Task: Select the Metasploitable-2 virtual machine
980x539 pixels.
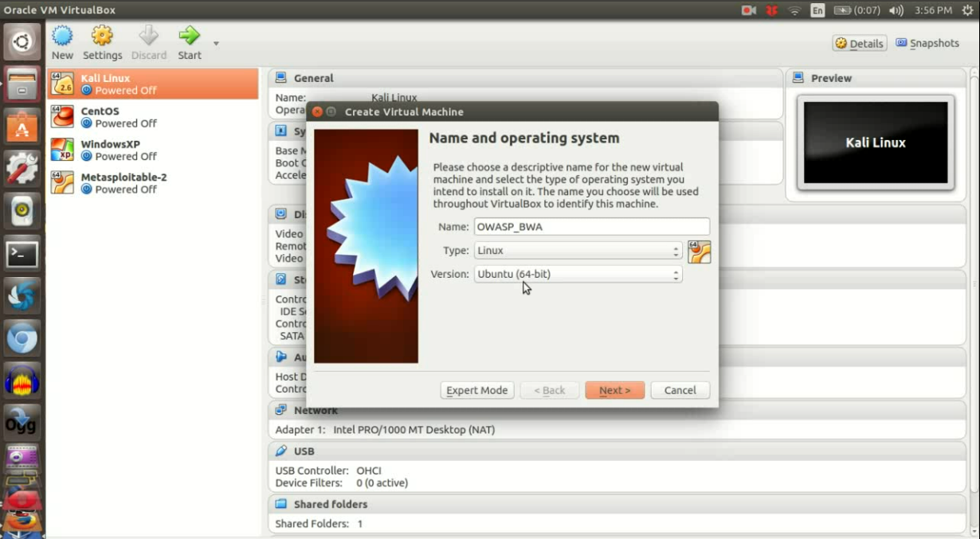Action: click(x=153, y=183)
